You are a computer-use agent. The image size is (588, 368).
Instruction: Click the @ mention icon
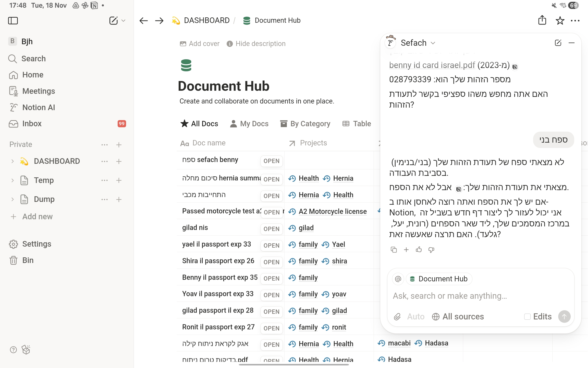coord(398,279)
